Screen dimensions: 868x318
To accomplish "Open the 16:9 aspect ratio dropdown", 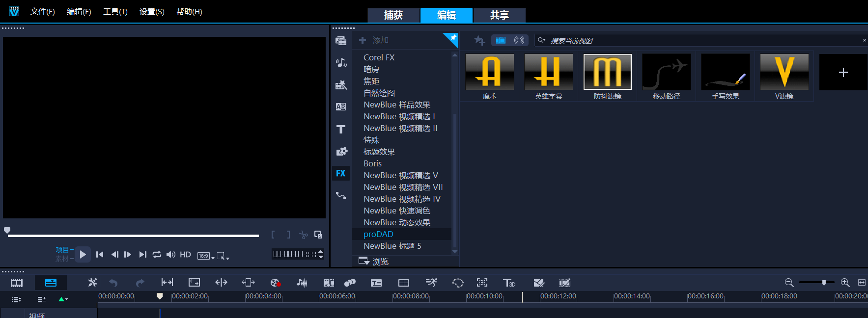I will tap(205, 256).
